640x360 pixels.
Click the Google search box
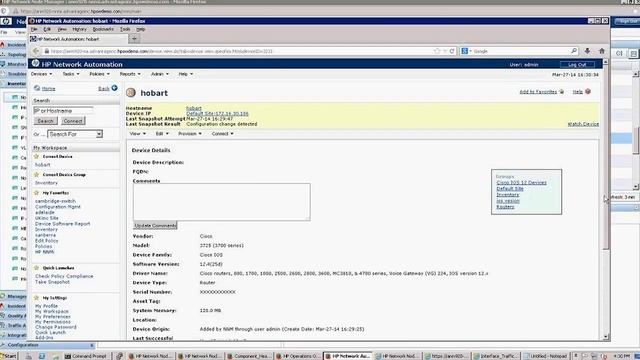pos(520,51)
